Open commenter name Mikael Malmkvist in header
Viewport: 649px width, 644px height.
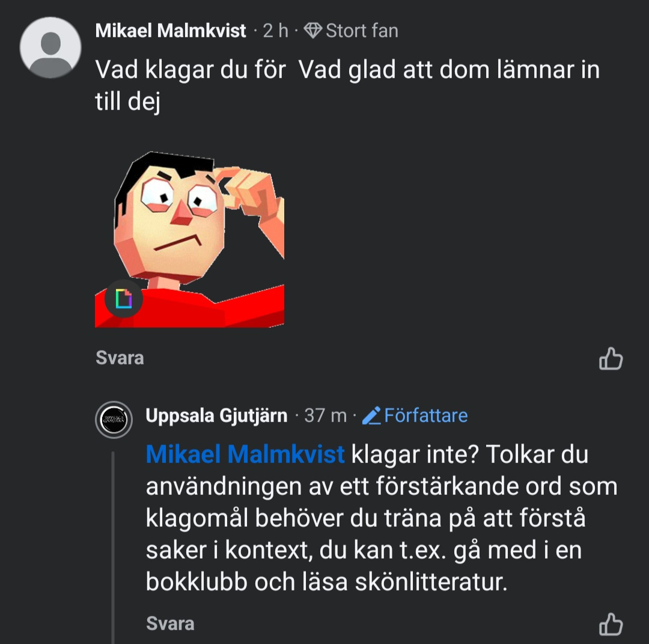(171, 31)
